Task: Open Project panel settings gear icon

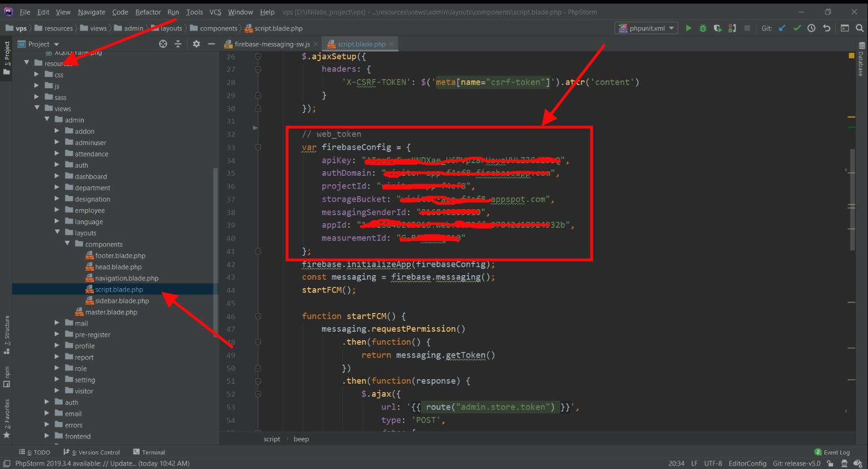Action: (196, 44)
